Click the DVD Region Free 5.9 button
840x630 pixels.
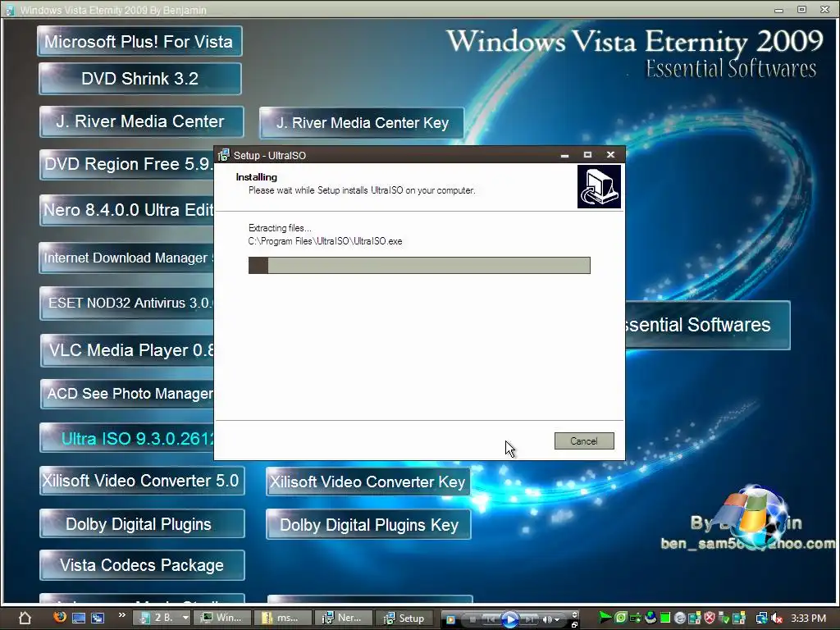pyautogui.click(x=127, y=164)
